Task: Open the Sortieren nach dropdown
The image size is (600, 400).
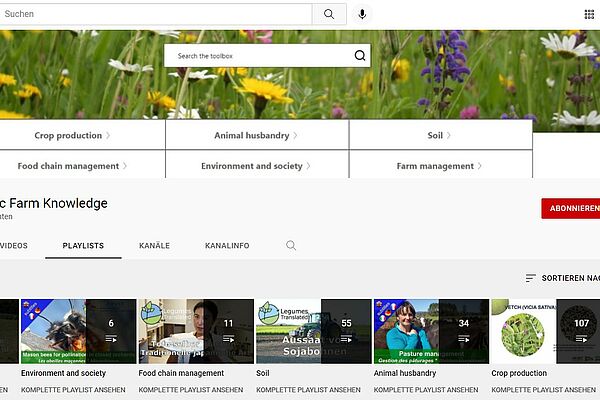Action: point(562,278)
